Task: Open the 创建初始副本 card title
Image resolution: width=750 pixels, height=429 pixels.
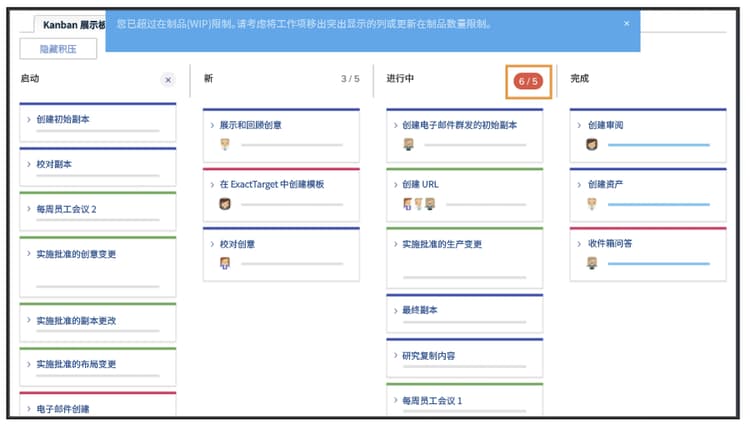Action: [63, 120]
